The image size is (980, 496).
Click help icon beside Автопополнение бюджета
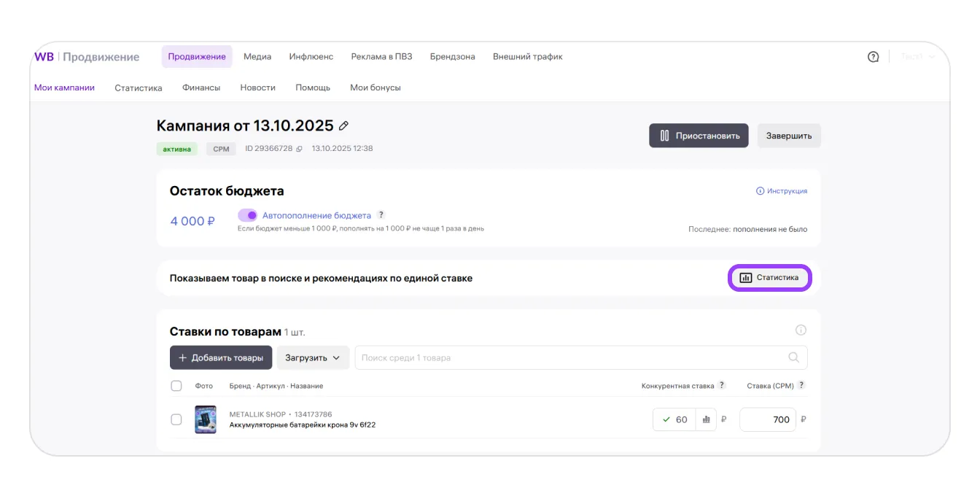tap(381, 215)
